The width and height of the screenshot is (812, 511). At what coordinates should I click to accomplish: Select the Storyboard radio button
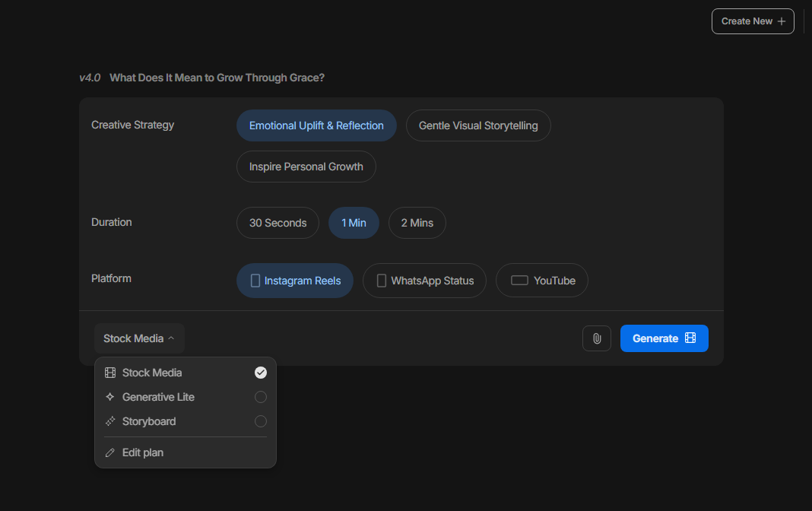coord(261,421)
